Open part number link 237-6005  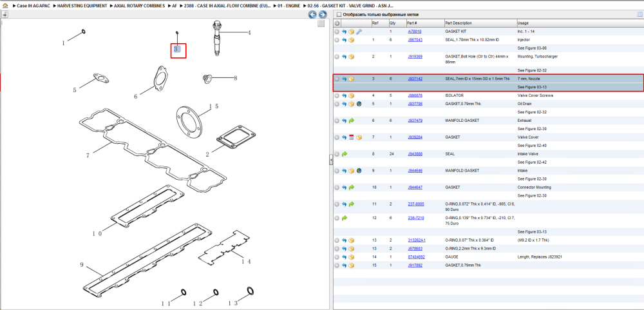pyautogui.click(x=416, y=204)
